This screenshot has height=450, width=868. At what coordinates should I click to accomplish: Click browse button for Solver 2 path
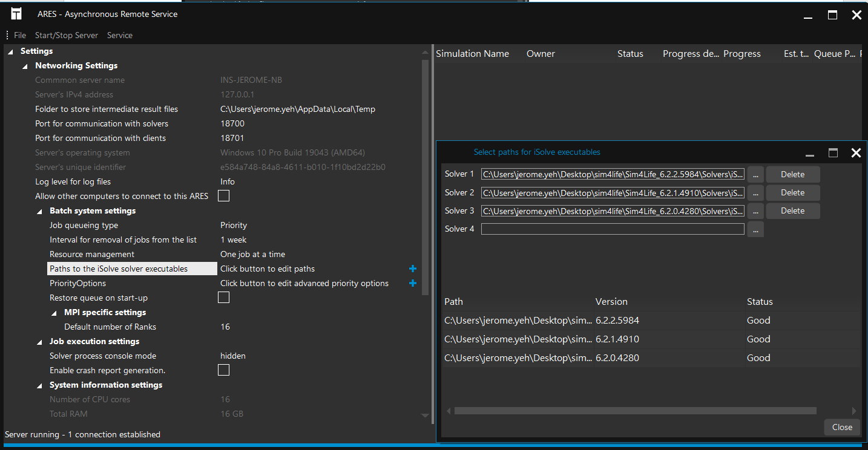(755, 192)
